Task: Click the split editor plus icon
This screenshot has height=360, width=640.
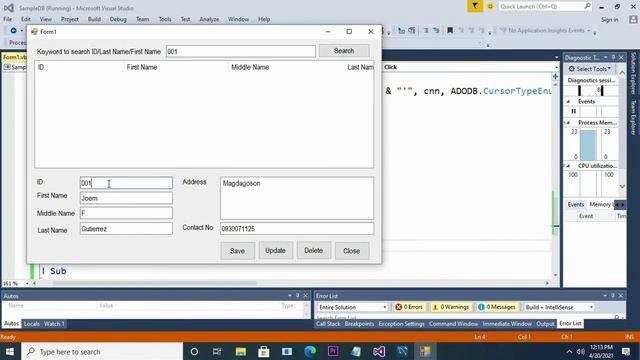Action: [555, 76]
